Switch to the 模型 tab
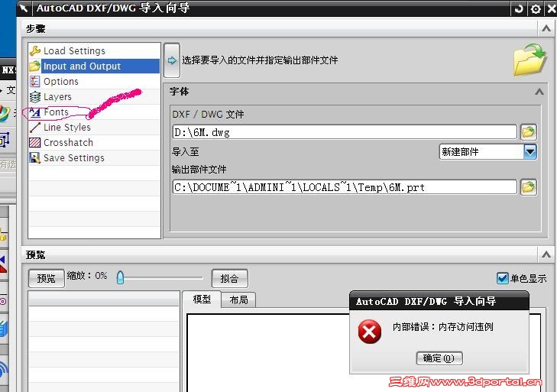This screenshot has height=392, width=557. pos(202,300)
